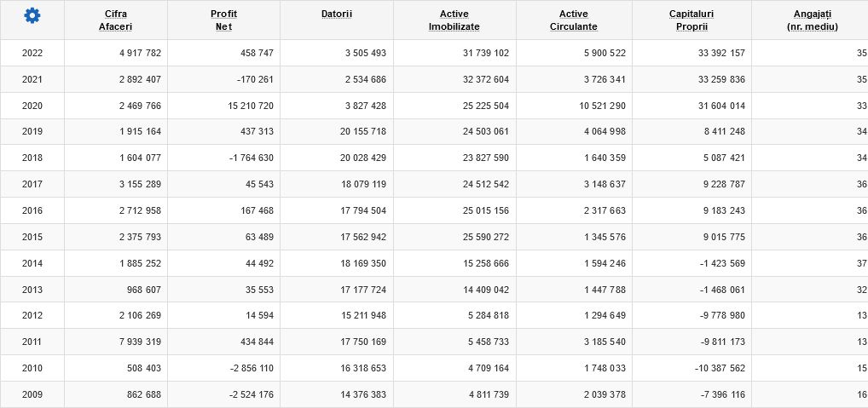Open the table settings gear icon
Viewport: 868px width, 408px height.
pos(32,16)
